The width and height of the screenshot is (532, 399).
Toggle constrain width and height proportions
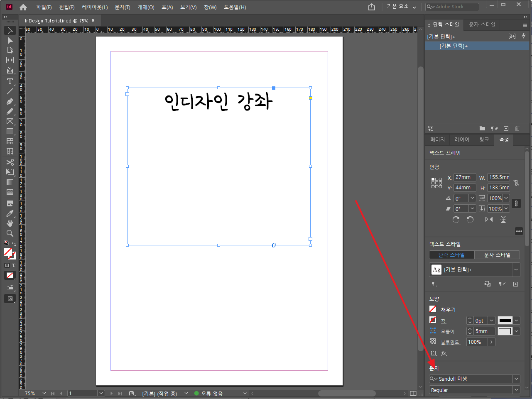516,182
